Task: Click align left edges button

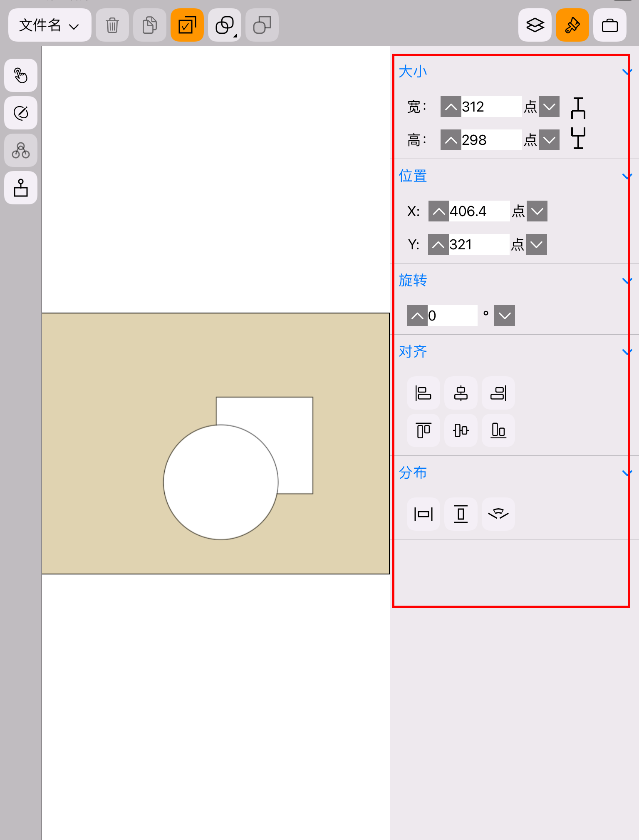Action: (x=424, y=393)
